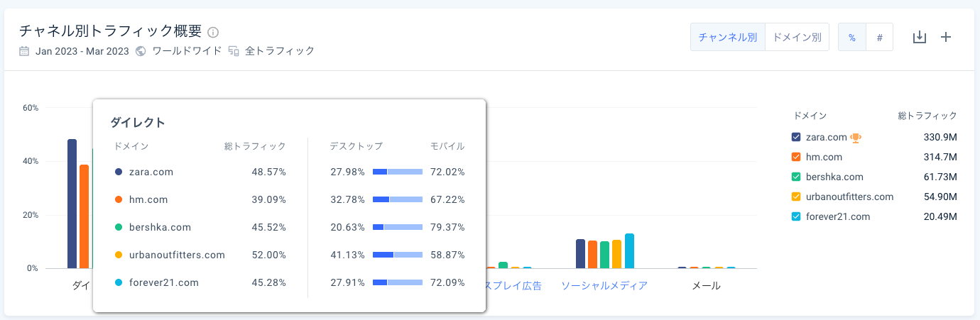The height and width of the screenshot is (320, 980).
Task: Click the info icon beside the chart title
Action: (x=213, y=32)
